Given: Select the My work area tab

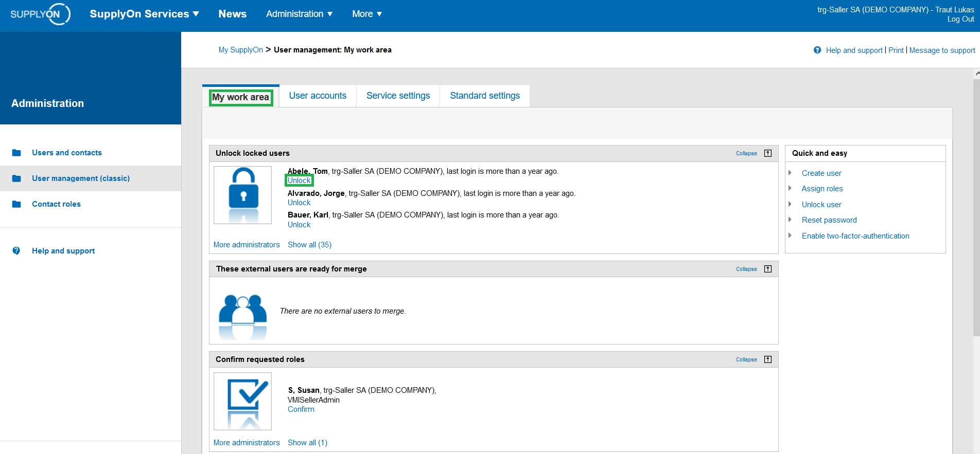Looking at the screenshot, I should 240,97.
